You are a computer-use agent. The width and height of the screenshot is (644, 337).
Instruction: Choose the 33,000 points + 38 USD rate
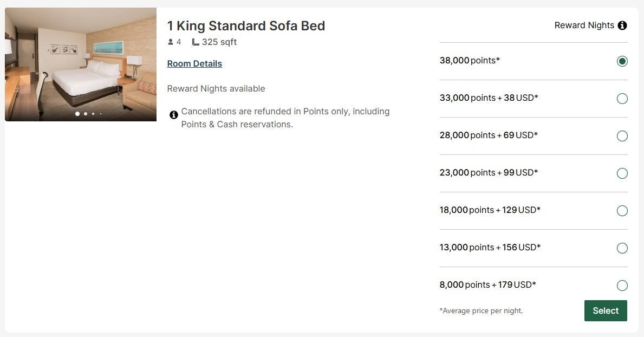622,98
